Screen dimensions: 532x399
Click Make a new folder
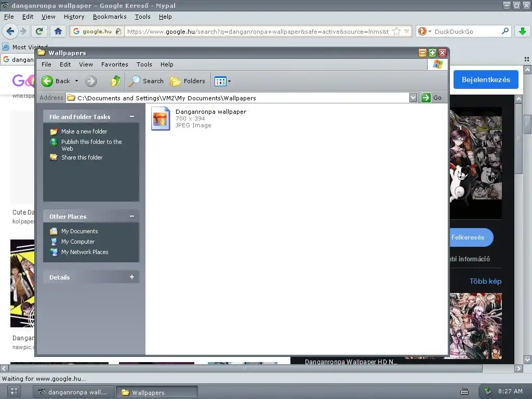click(84, 131)
